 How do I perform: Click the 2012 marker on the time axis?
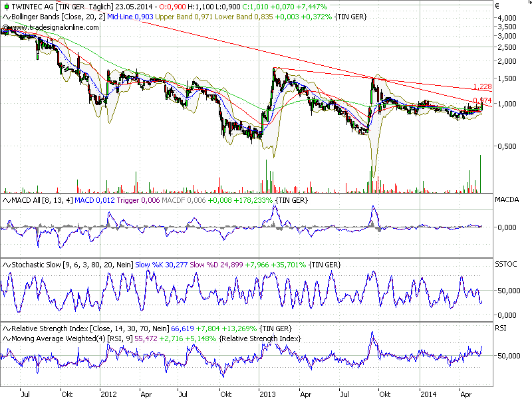108,394
